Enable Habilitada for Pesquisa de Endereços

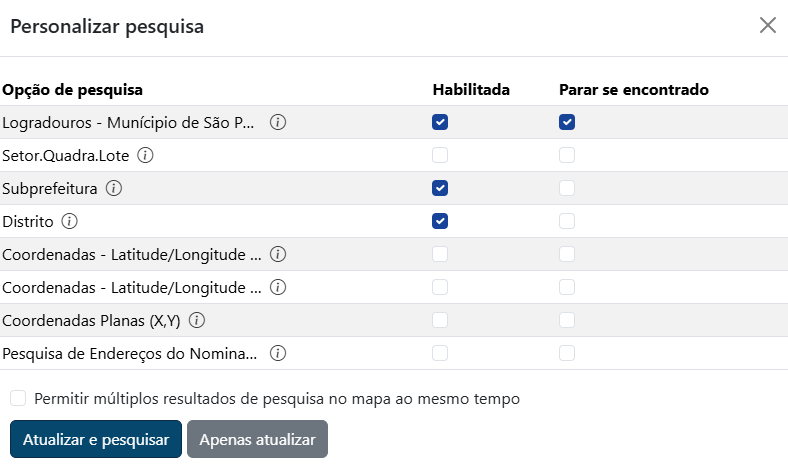[x=440, y=353]
